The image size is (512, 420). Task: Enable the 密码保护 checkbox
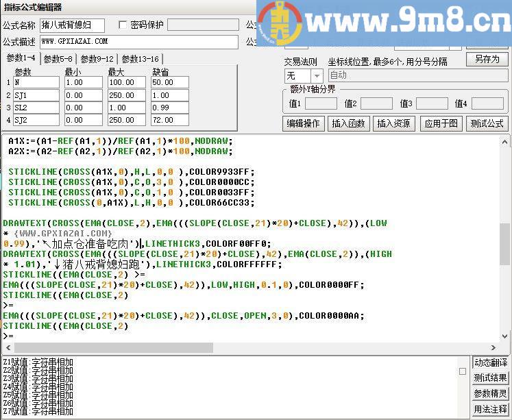[x=123, y=25]
